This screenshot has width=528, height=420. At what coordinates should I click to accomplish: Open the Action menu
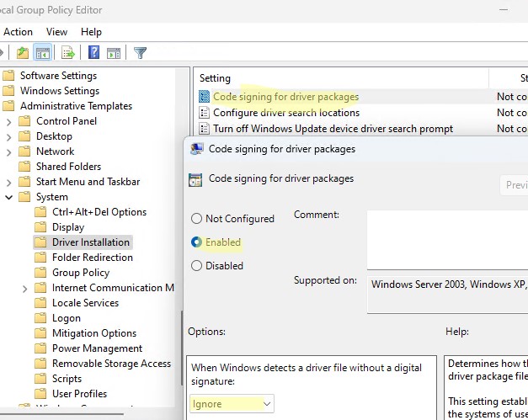tap(18, 32)
